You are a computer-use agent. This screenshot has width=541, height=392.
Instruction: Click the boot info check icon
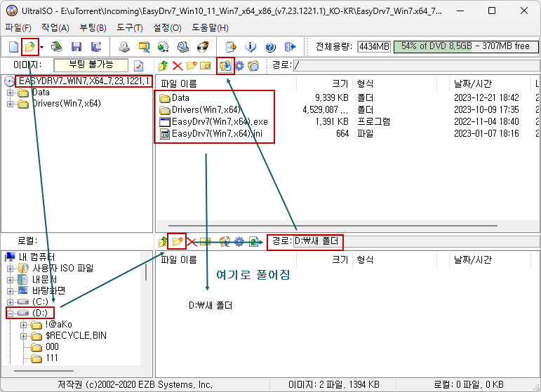point(138,65)
